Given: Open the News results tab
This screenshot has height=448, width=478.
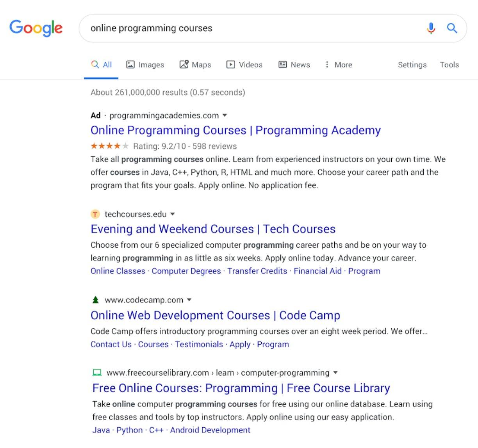Looking at the screenshot, I should point(294,65).
